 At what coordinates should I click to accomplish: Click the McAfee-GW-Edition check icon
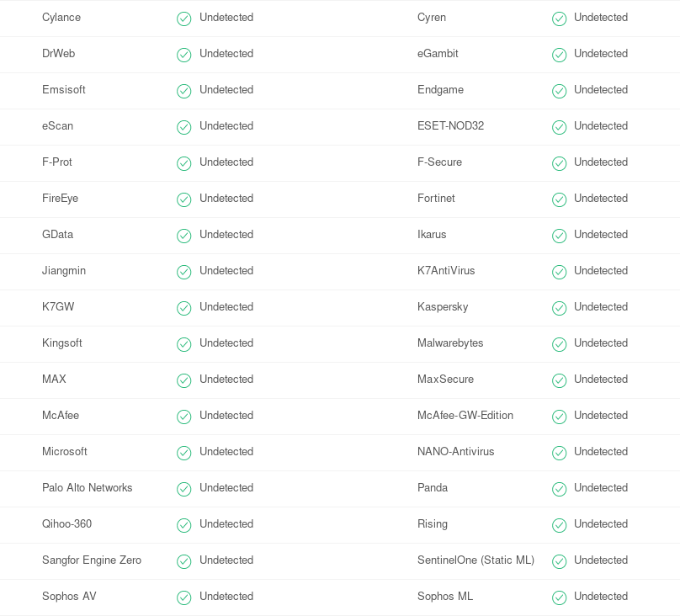point(559,417)
